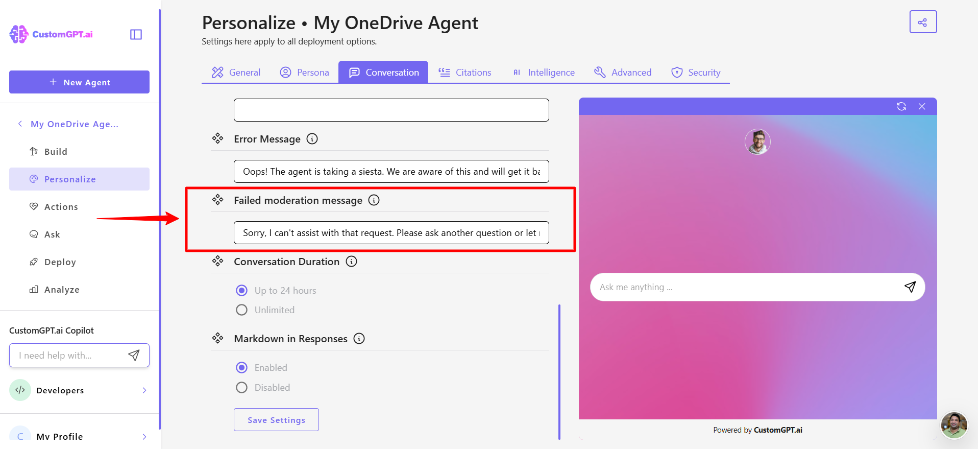Click the share icon button

923,22
